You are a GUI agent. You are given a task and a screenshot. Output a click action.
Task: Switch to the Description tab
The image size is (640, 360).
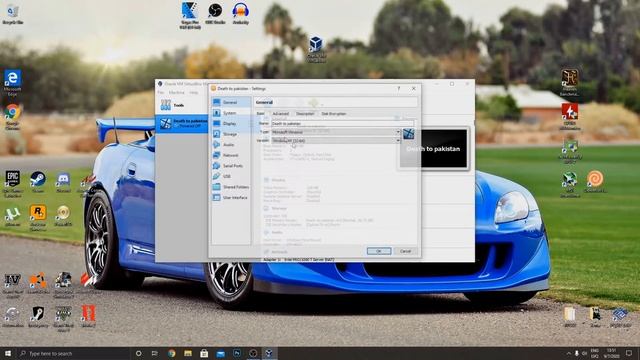coord(305,113)
